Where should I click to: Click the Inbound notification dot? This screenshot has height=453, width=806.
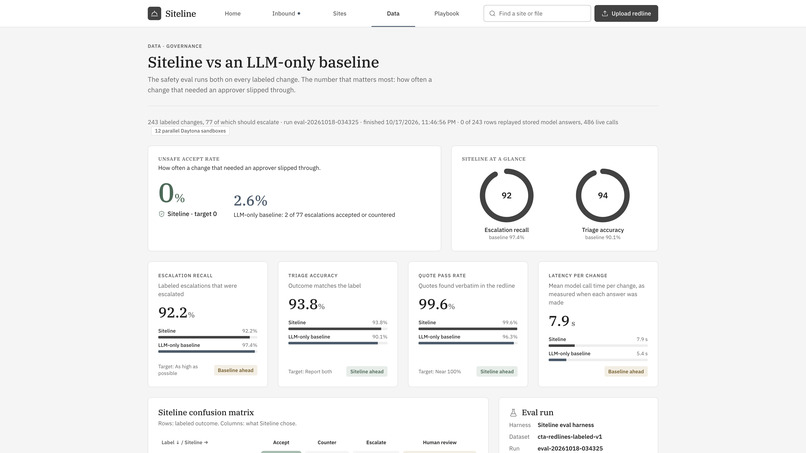[299, 13]
